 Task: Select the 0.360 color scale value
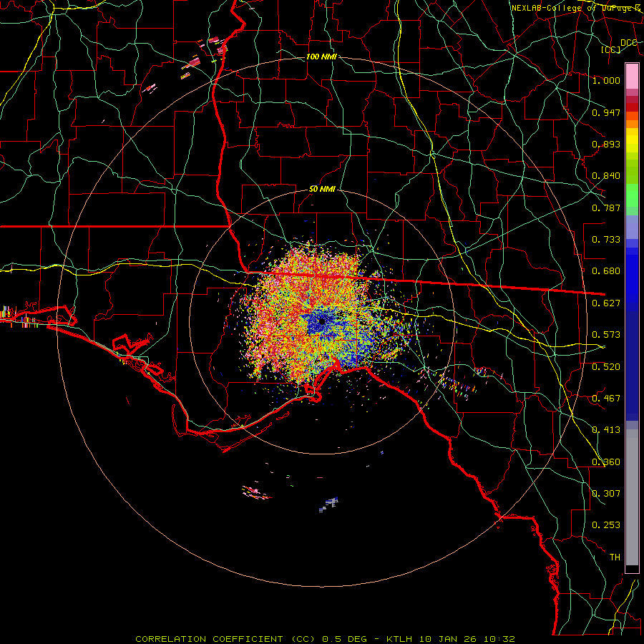(606, 462)
